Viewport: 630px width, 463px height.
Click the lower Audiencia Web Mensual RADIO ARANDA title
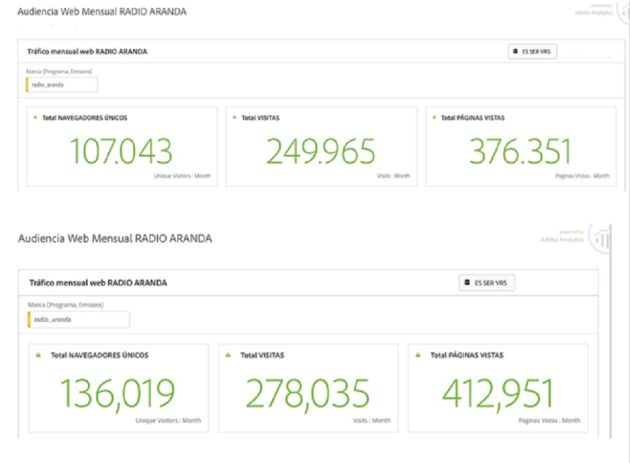(x=115, y=238)
